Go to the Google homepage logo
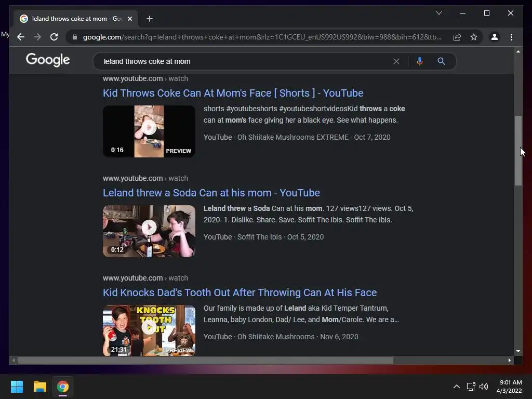 point(48,60)
